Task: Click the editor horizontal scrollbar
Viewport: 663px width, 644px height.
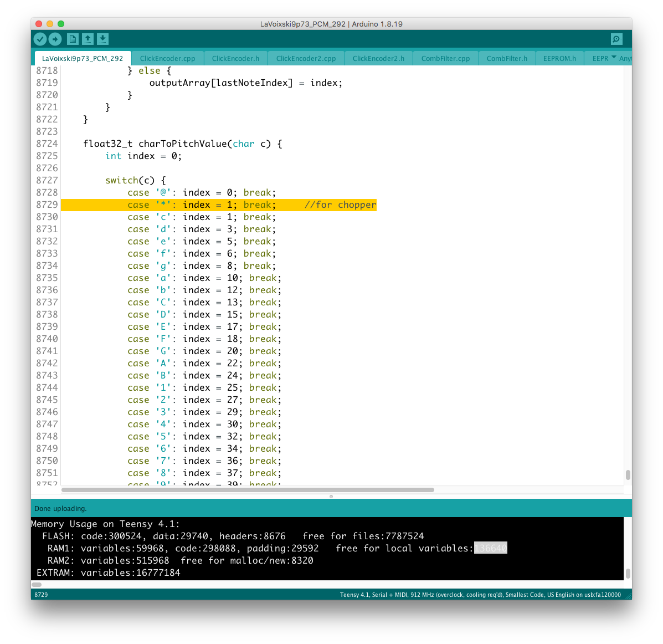Action: point(248,490)
